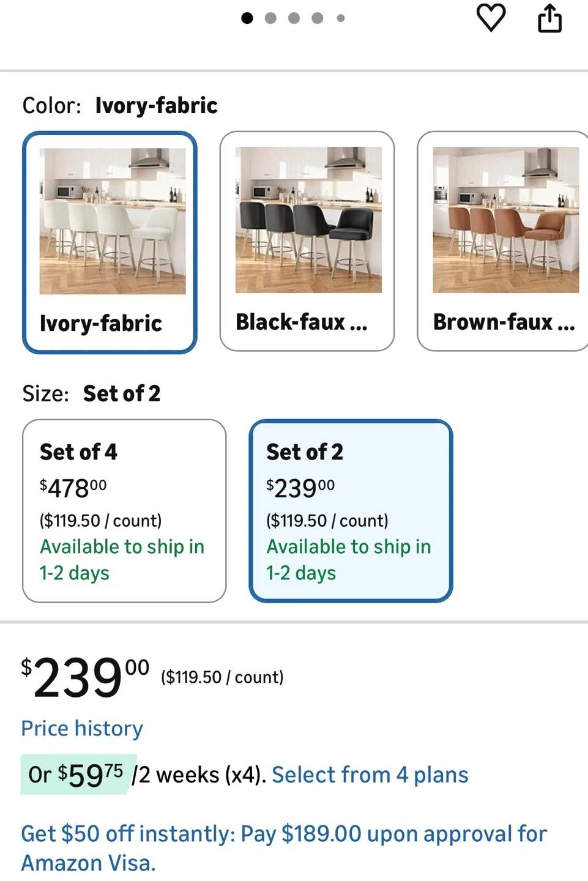Select the Set of 4 size
The height and width of the screenshot is (881, 588).
coord(124,511)
